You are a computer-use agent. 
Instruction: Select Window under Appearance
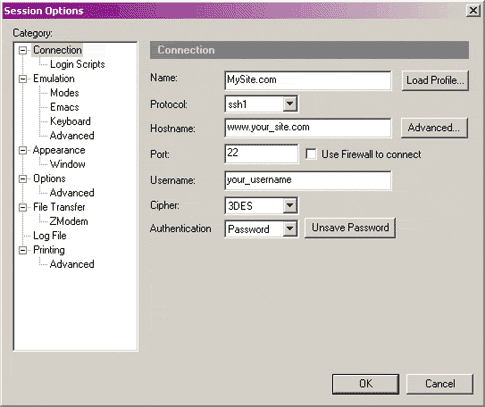click(x=67, y=164)
